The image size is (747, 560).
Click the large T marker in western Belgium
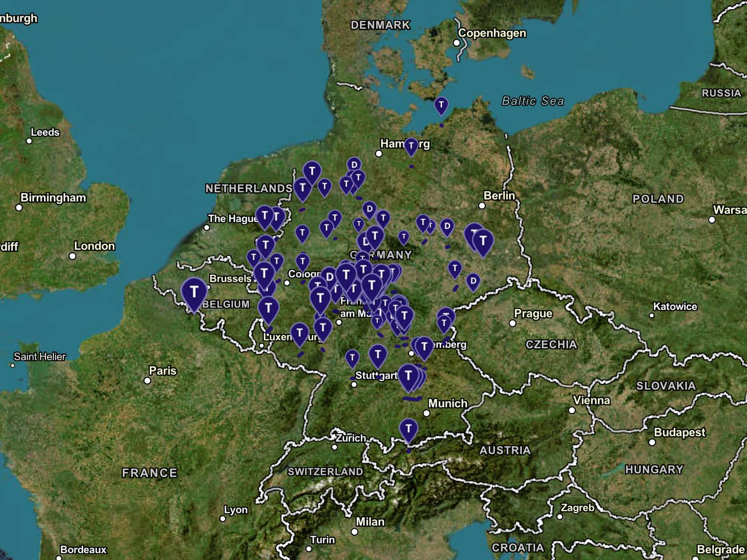[194, 293]
